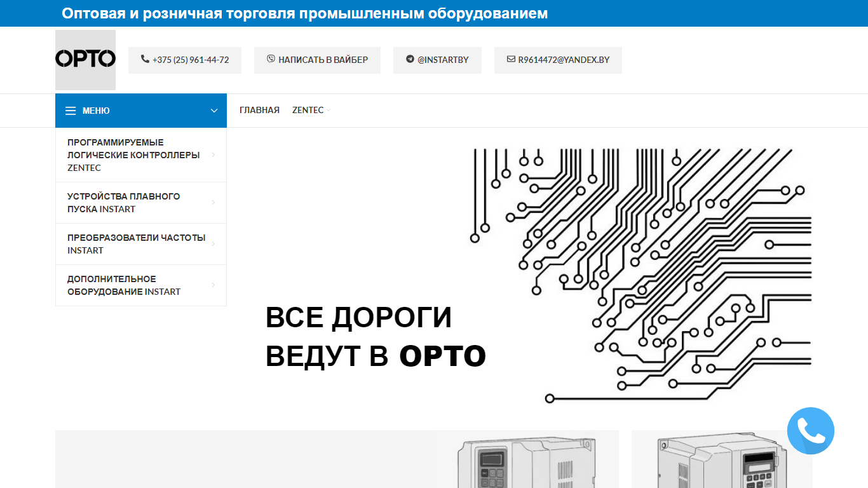
Task: Expand the ZENTEC navigation dropdown arrow
Action: [329, 111]
